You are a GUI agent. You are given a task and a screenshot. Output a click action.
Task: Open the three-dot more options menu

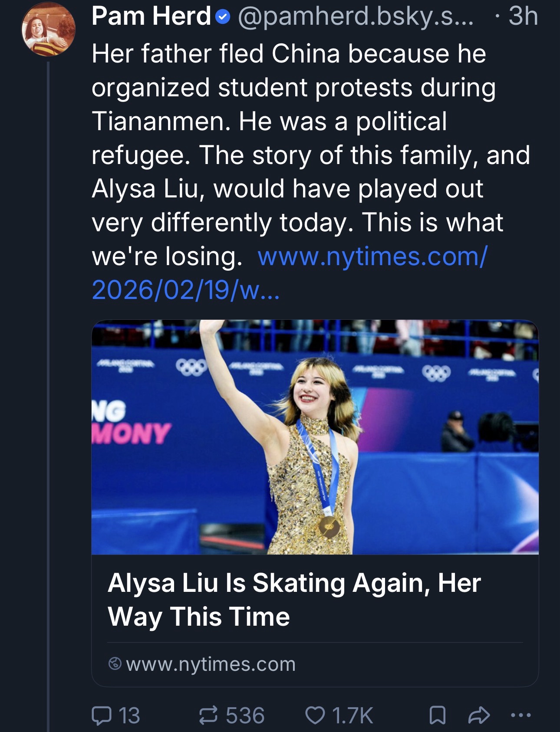[520, 715]
